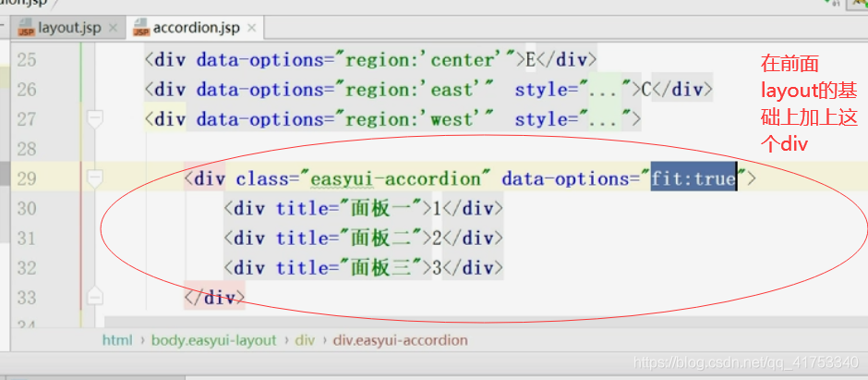Collapse the code fold at line 29
The height and width of the screenshot is (380, 868).
[x=95, y=178]
